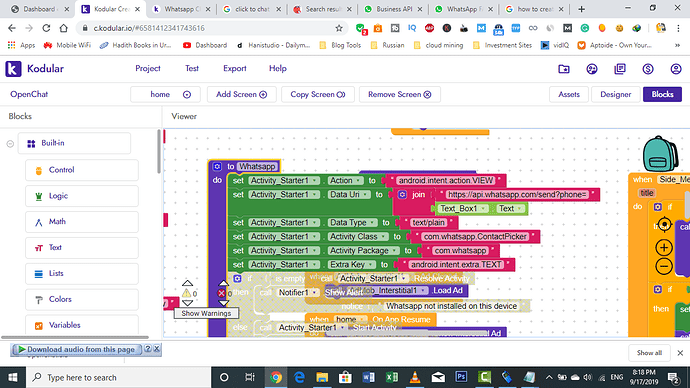
Task: Center the workspace with the target icon
Action: (x=664, y=225)
